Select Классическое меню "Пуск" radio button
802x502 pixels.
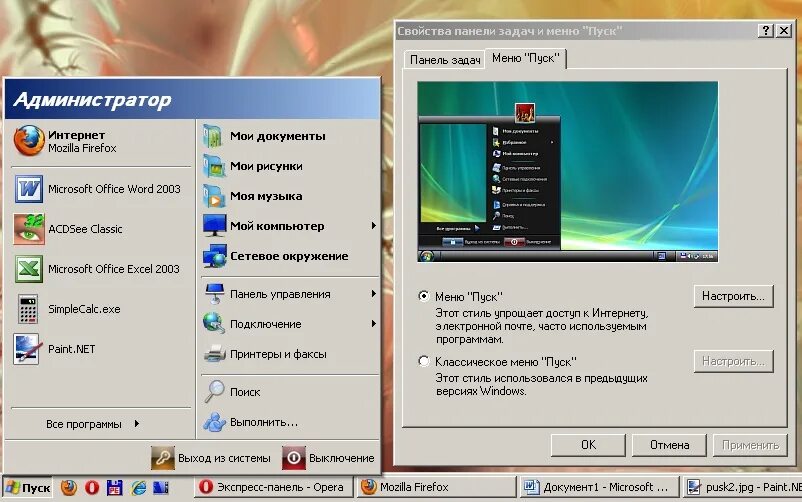tap(424, 361)
